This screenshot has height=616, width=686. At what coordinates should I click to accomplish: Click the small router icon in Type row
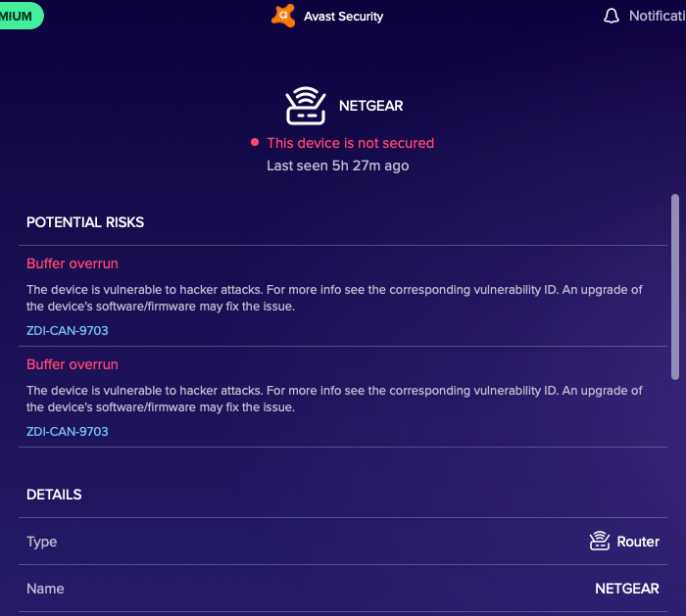600,542
